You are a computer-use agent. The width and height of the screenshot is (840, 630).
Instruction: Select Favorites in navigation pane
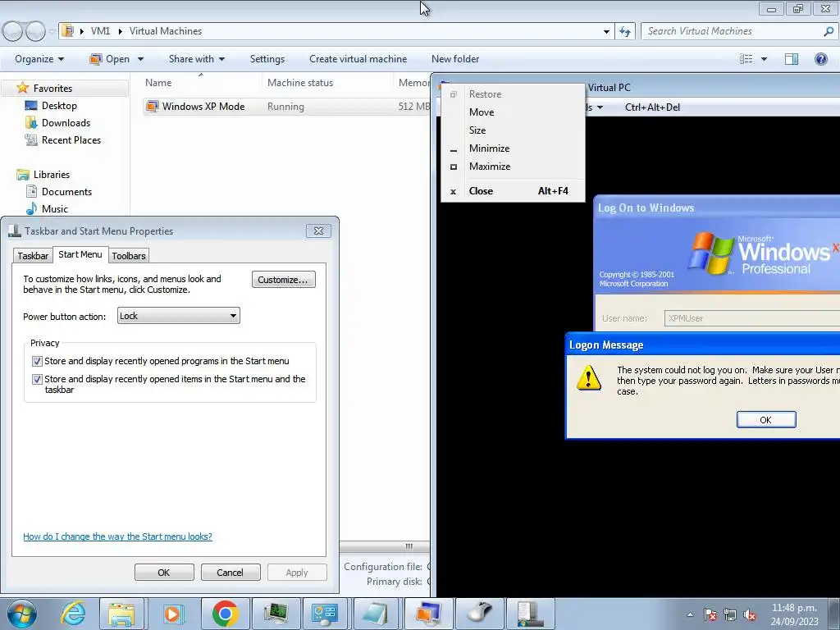pyautogui.click(x=52, y=89)
